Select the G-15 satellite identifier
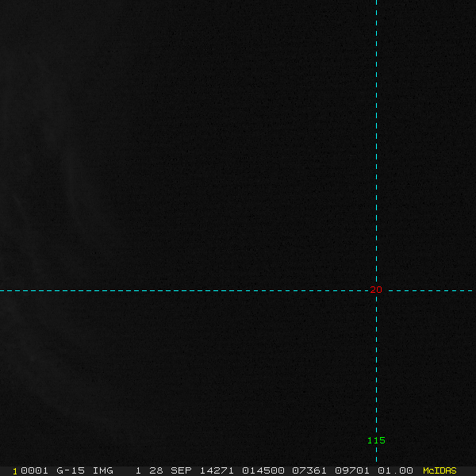 pyautogui.click(x=71, y=470)
